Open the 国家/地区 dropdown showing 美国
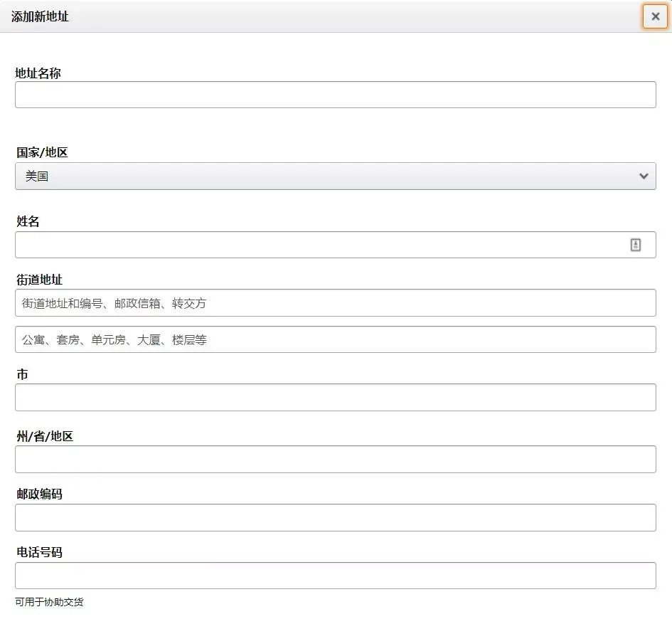 pyautogui.click(x=335, y=176)
